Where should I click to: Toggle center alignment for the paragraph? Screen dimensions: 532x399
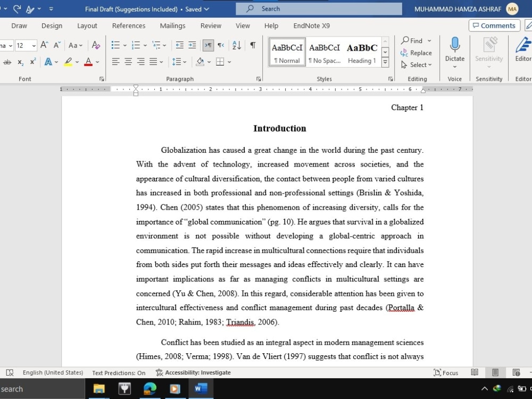coord(128,62)
